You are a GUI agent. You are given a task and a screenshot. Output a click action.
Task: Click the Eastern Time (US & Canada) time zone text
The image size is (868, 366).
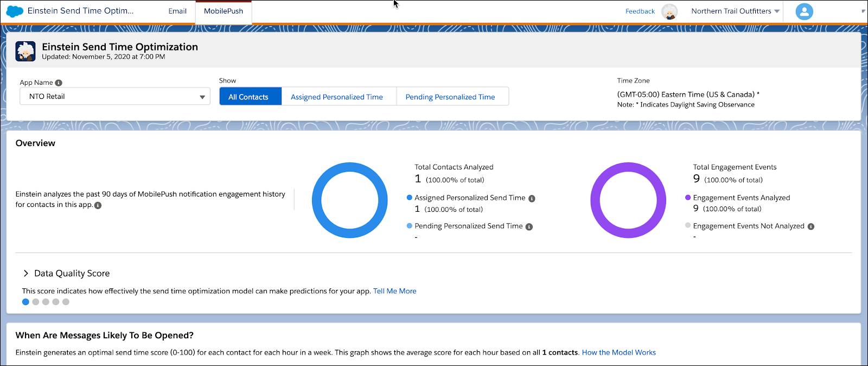[688, 94]
